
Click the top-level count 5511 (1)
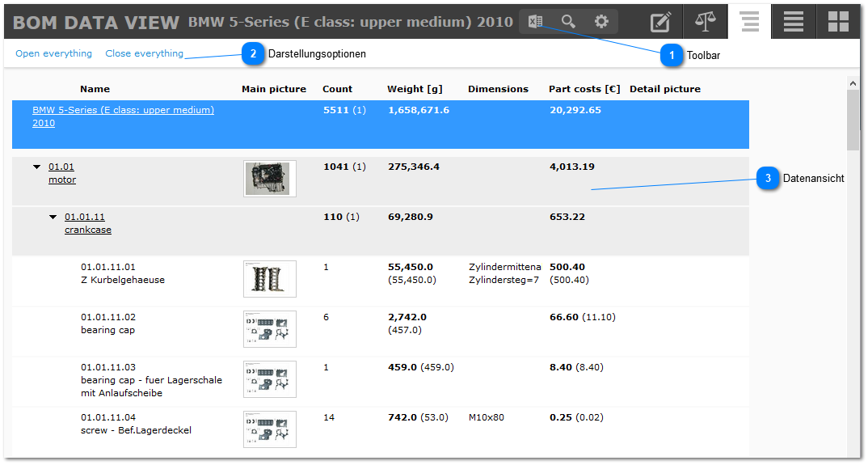point(345,110)
